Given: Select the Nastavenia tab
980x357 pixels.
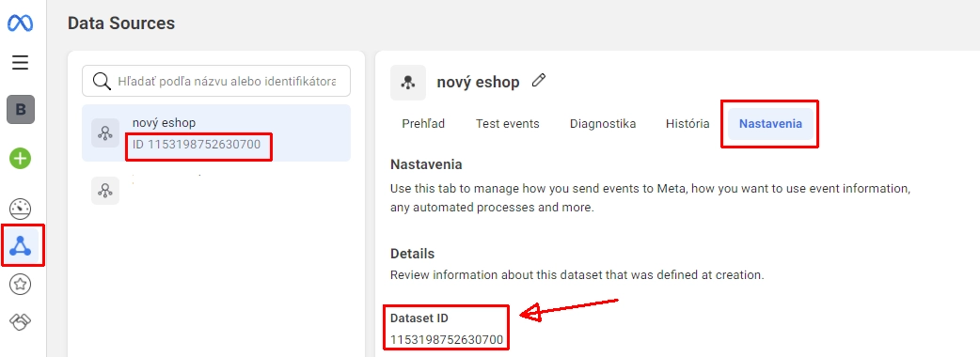Looking at the screenshot, I should click(770, 124).
